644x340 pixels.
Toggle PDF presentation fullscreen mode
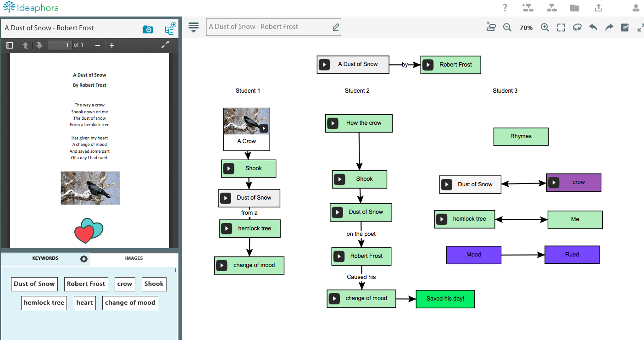166,45
